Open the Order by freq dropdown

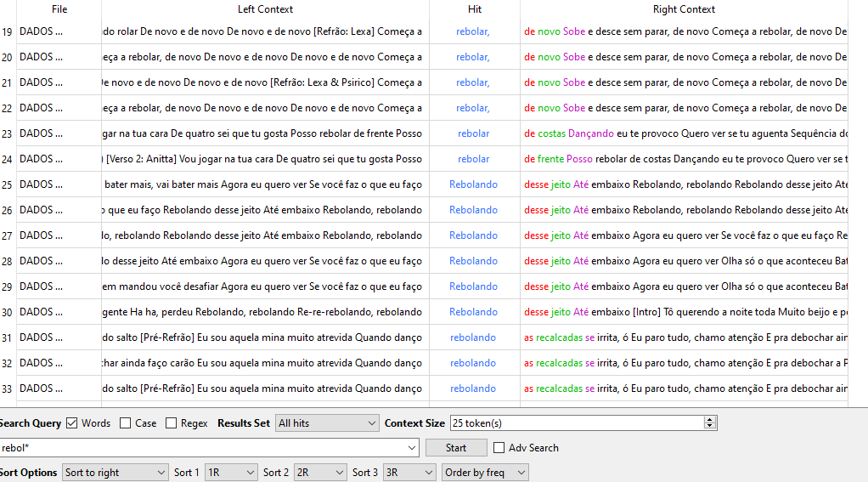click(x=485, y=473)
